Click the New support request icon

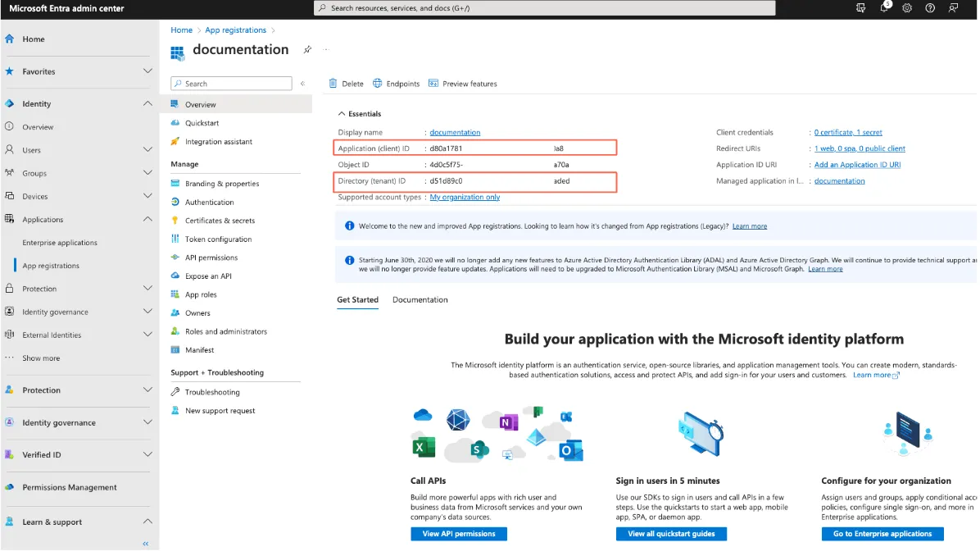[x=175, y=410]
